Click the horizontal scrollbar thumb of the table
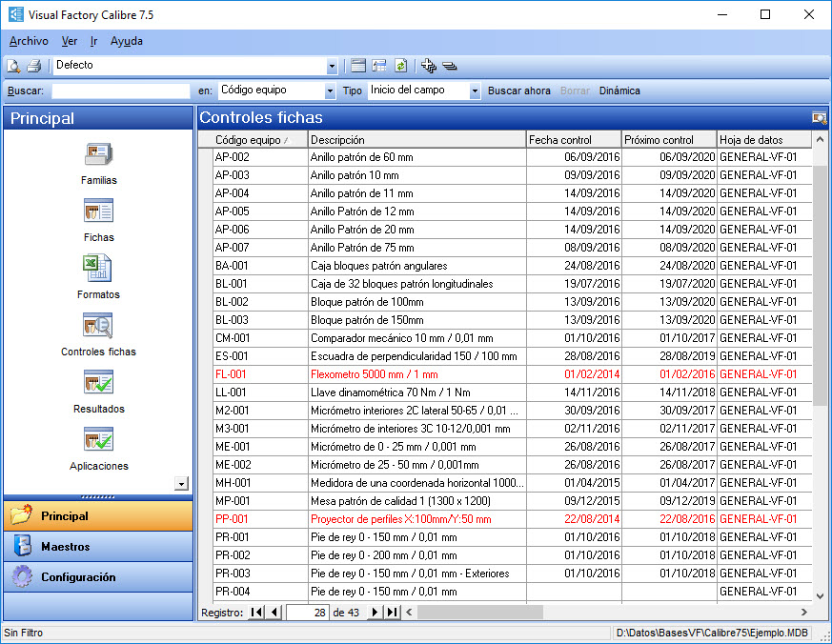The height and width of the screenshot is (644, 832). (x=480, y=613)
